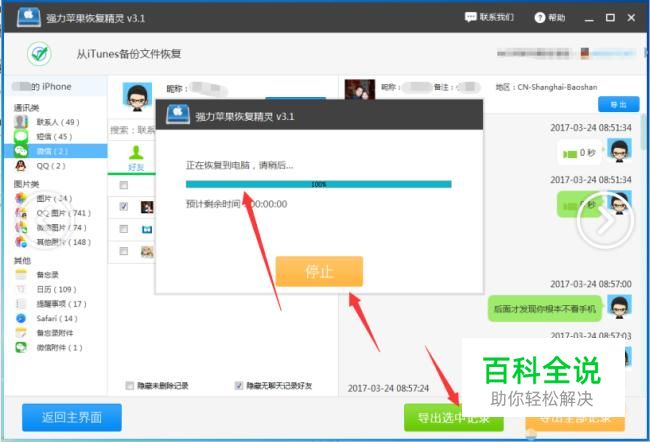Click the 返回主界面 button
650x442 pixels.
pyautogui.click(x=72, y=418)
